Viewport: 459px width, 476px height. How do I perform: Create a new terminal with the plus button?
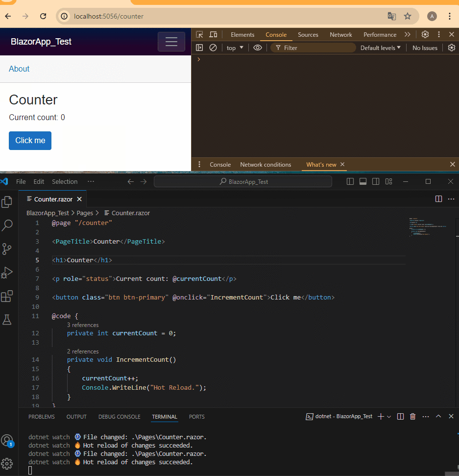pyautogui.click(x=381, y=417)
